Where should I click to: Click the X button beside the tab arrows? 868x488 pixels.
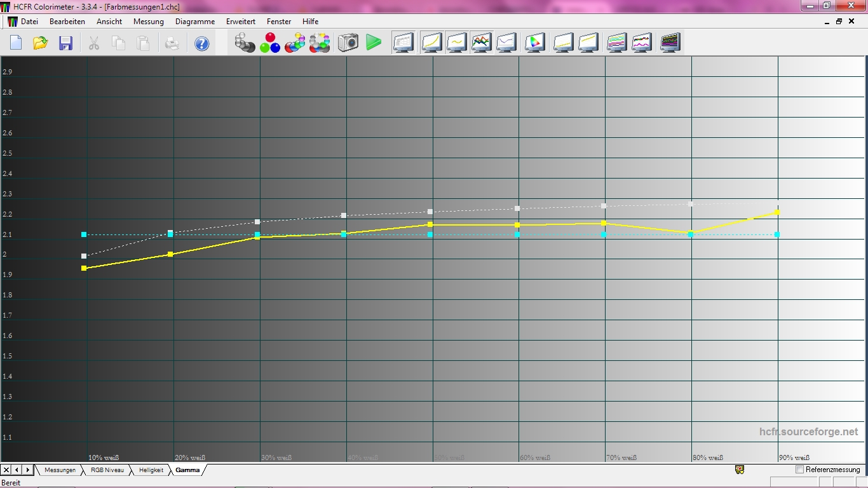pos(6,470)
